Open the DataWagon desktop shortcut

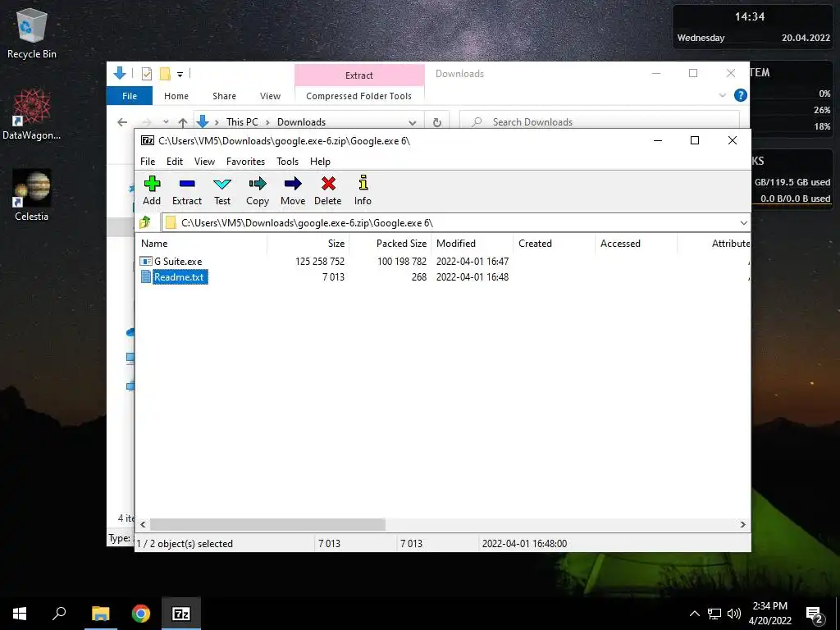coord(31,114)
